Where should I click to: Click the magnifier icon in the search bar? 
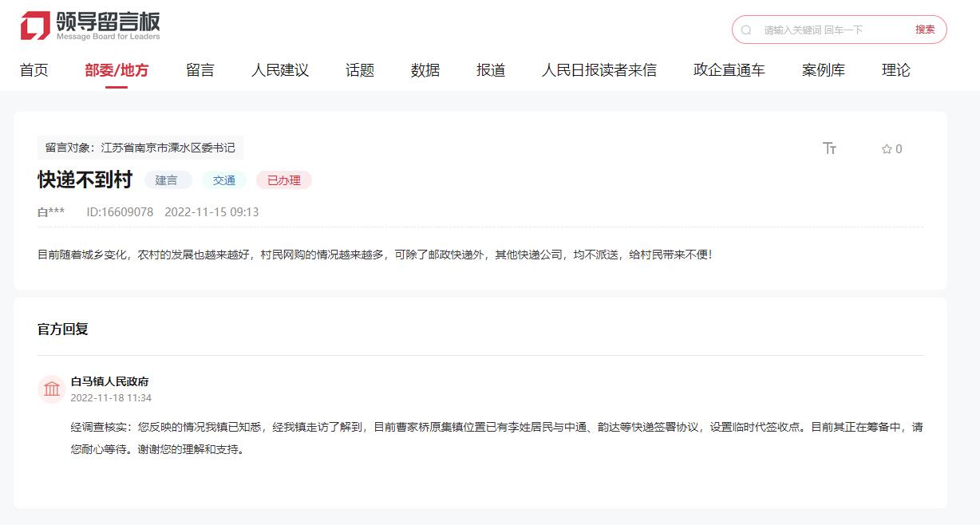point(747,30)
